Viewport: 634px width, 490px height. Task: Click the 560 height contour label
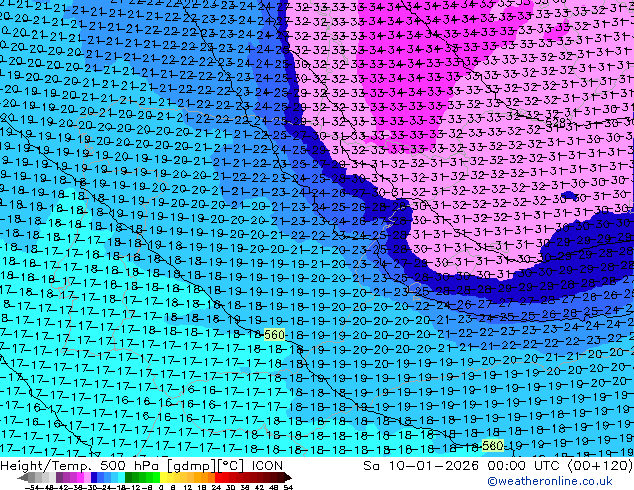(x=274, y=335)
